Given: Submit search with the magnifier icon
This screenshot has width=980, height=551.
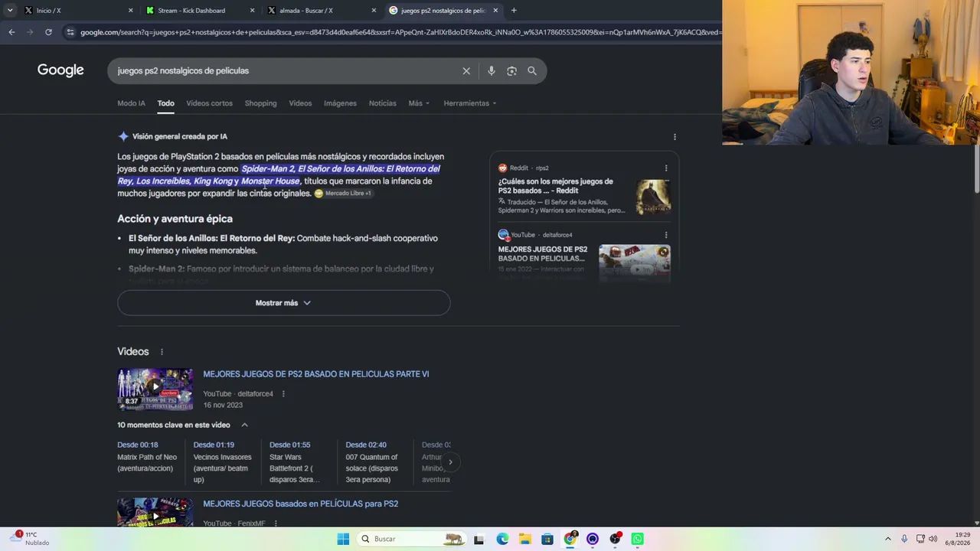Looking at the screenshot, I should pos(532,71).
